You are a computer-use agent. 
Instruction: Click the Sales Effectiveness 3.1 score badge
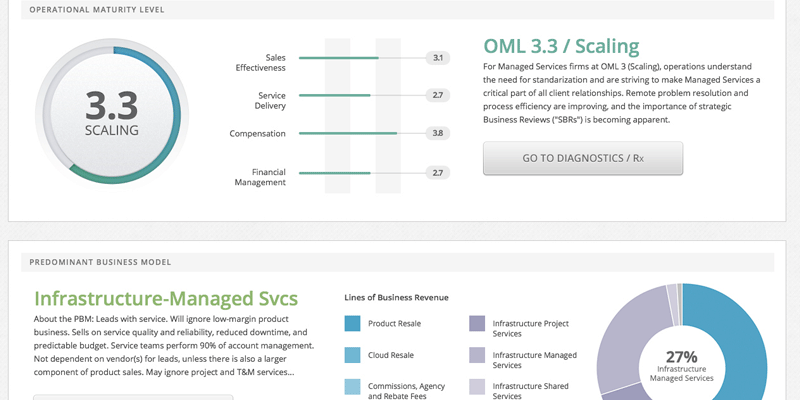coord(437,58)
